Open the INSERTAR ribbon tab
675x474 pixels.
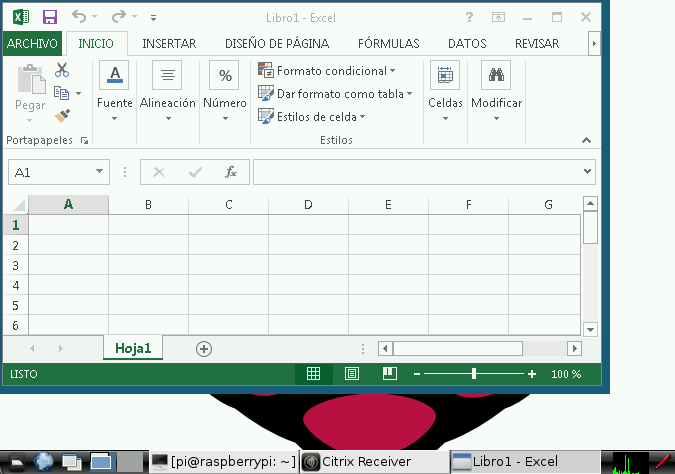(x=169, y=43)
